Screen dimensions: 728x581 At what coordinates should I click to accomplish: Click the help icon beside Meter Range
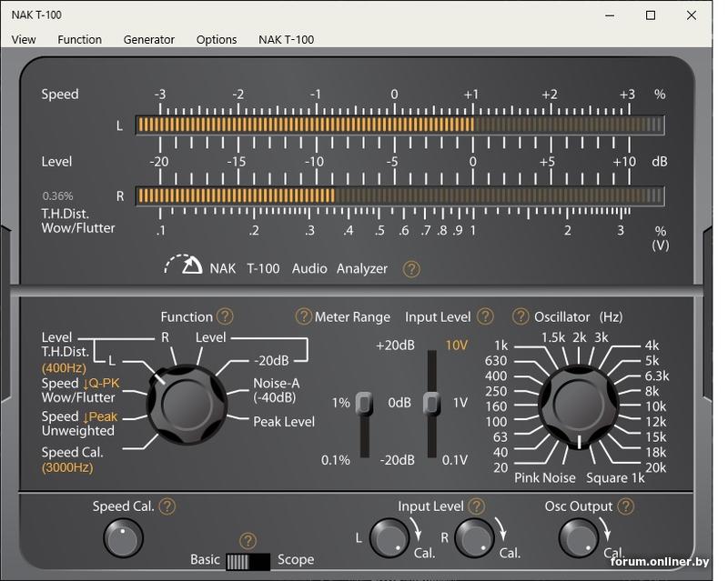pos(304,316)
